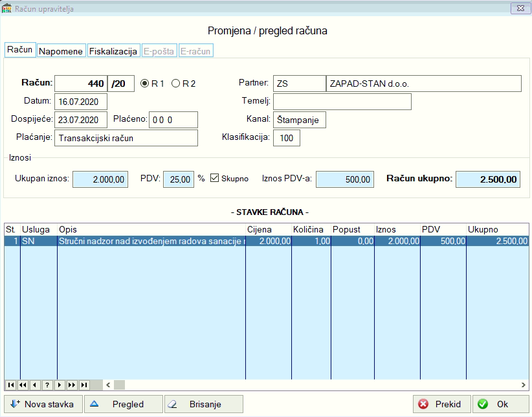Click the invoice year field /20
532x417 pixels.
pos(121,84)
